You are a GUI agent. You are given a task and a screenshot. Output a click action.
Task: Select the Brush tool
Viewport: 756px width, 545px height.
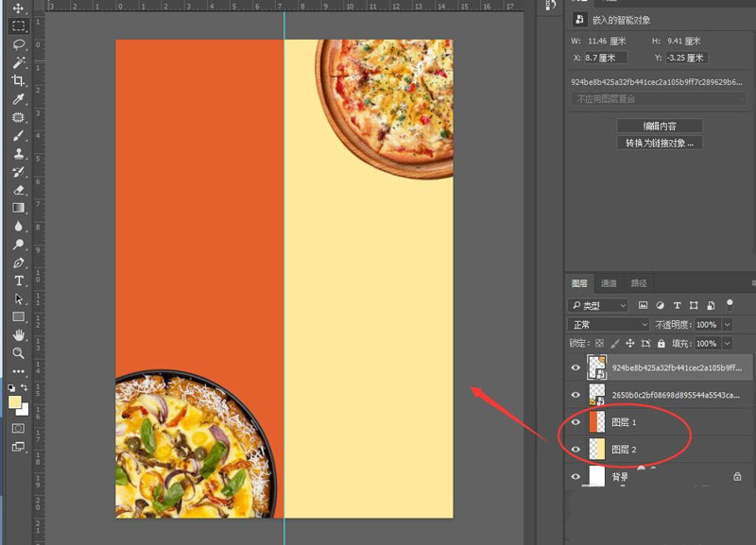tap(18, 135)
